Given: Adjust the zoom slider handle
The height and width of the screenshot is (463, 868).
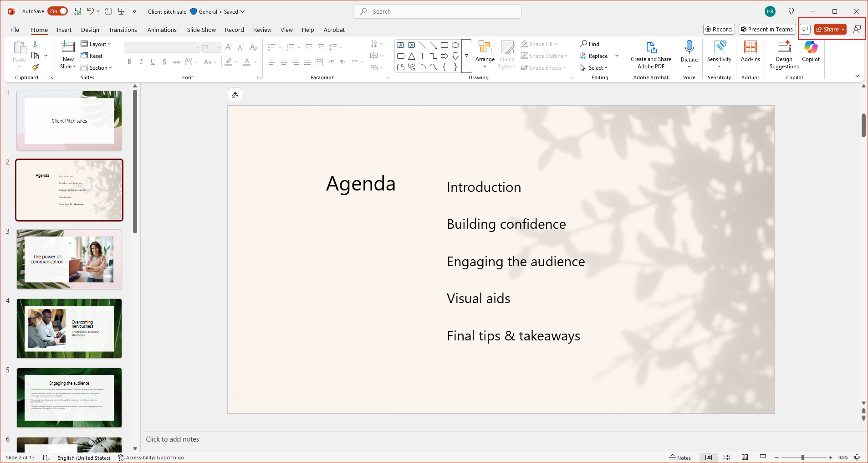Looking at the screenshot, I should [x=802, y=458].
